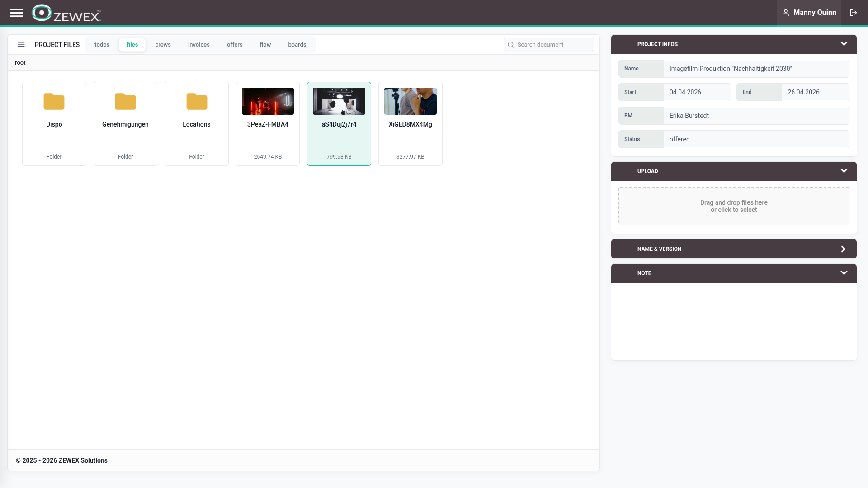Viewport: 868px width, 488px height.
Task: Click the logout icon
Action: [854, 13]
